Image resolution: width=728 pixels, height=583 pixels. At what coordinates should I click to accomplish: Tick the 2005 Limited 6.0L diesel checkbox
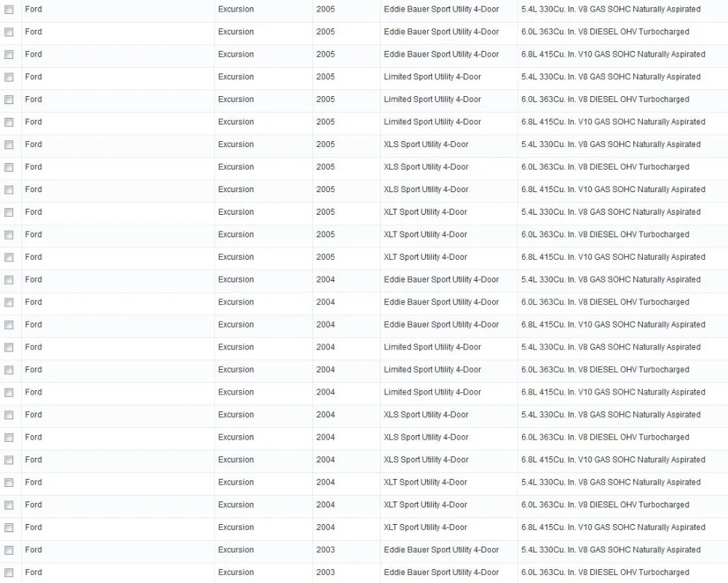(x=9, y=100)
